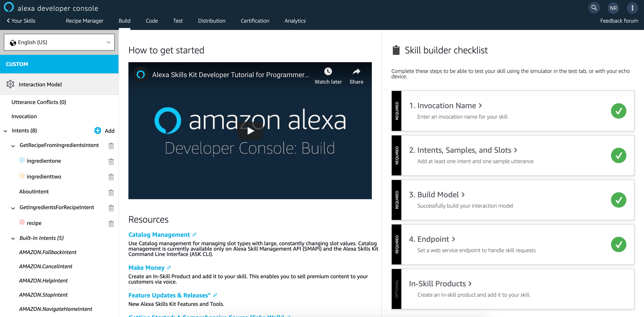Open Feature Updates & Releases link

pos(169,295)
